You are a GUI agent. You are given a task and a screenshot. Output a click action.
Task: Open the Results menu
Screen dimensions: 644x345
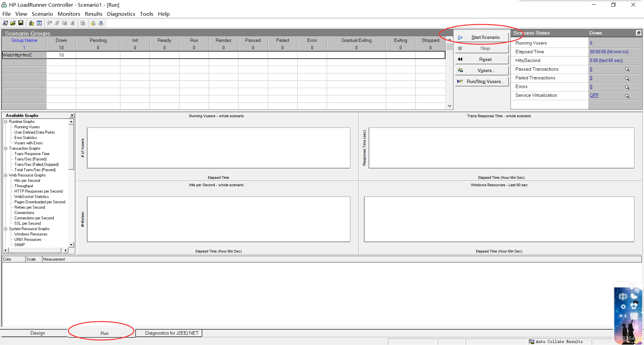93,14
